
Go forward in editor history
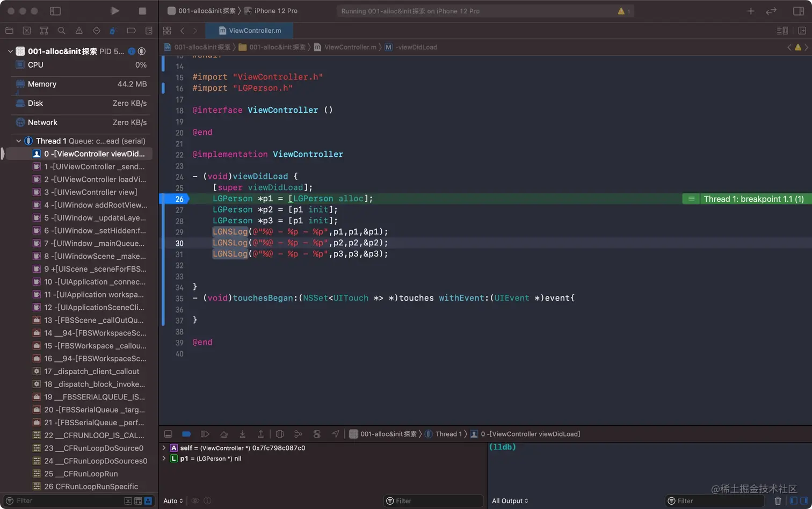(195, 31)
